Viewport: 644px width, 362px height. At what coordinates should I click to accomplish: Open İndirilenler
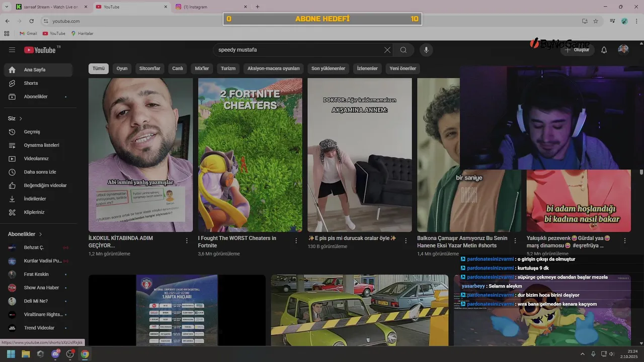38,199
